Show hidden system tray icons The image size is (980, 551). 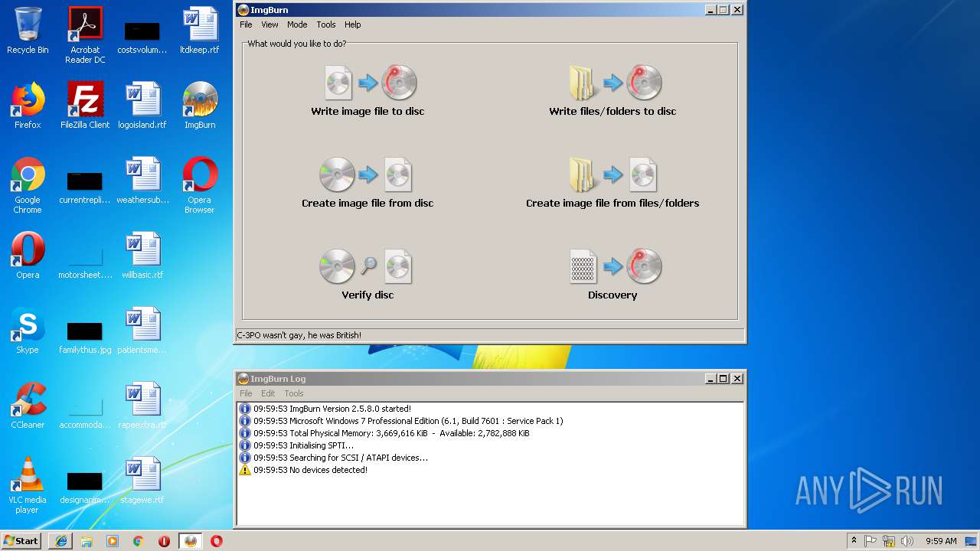click(x=854, y=541)
